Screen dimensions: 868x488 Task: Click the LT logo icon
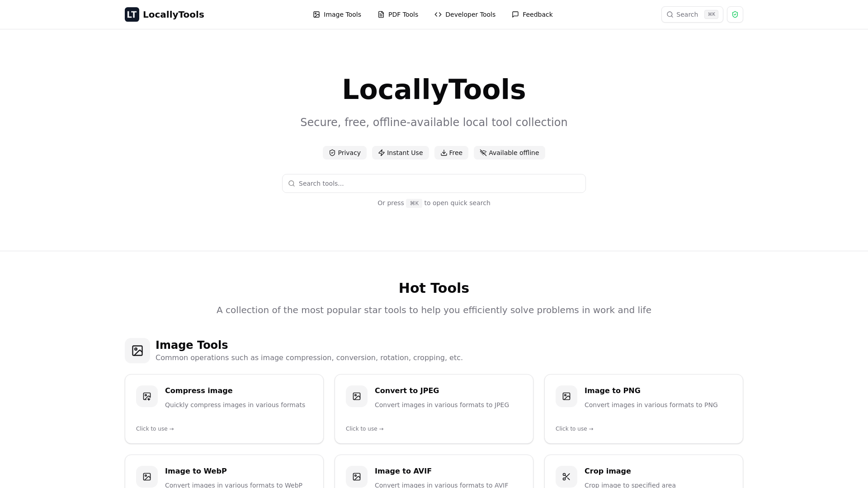[x=132, y=14]
